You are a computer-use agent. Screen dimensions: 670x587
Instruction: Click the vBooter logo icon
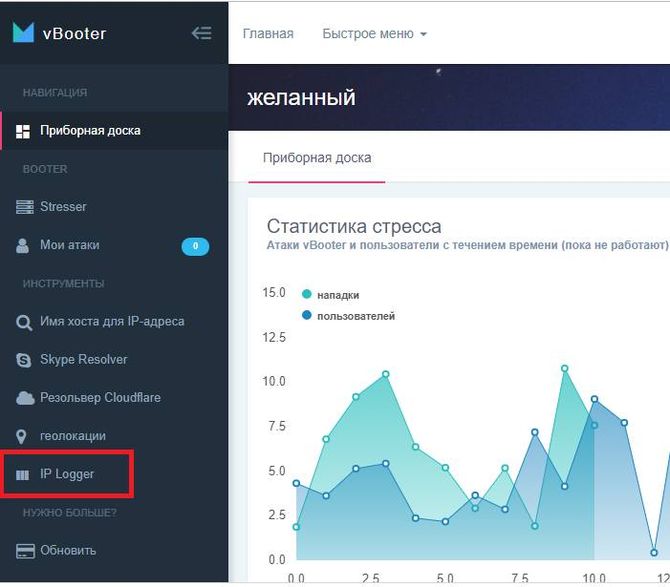tap(24, 32)
